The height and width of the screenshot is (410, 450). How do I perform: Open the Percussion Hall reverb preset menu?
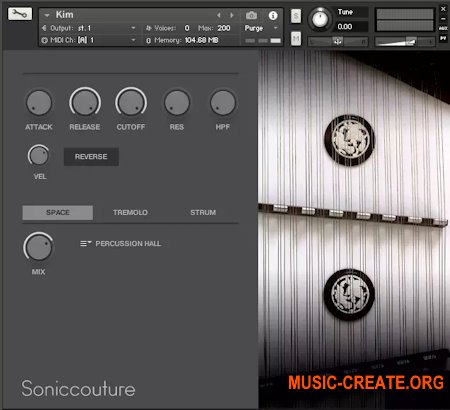pos(121,244)
